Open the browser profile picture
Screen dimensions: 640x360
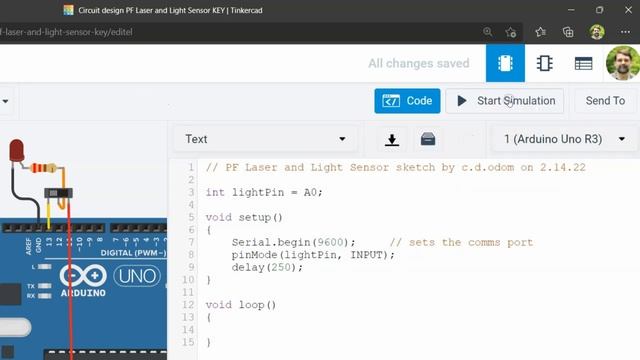tap(597, 32)
